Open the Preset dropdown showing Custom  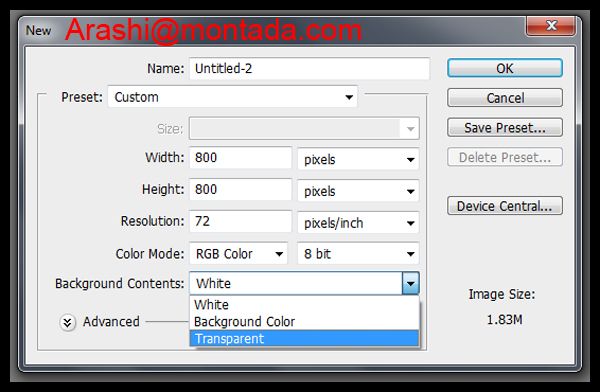pyautogui.click(x=233, y=97)
